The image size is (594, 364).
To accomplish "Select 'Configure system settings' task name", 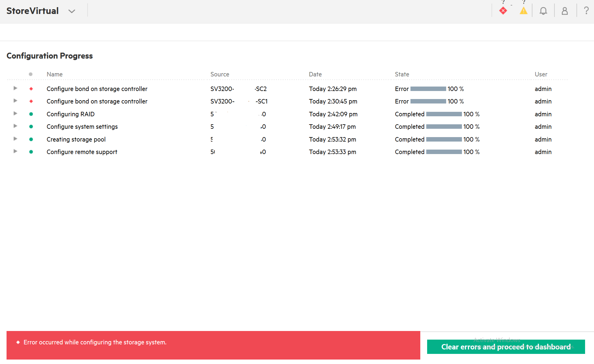I will 82,127.
